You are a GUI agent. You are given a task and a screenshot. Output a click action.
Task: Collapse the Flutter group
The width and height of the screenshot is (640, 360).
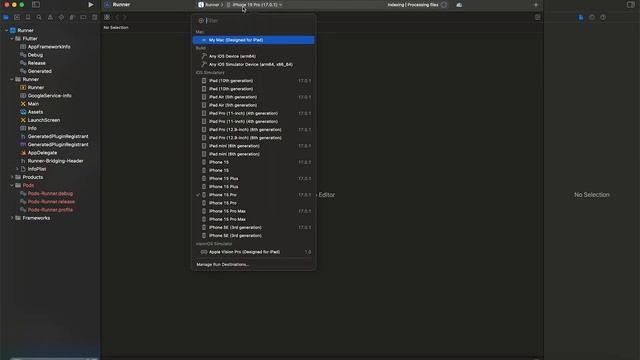12,38
